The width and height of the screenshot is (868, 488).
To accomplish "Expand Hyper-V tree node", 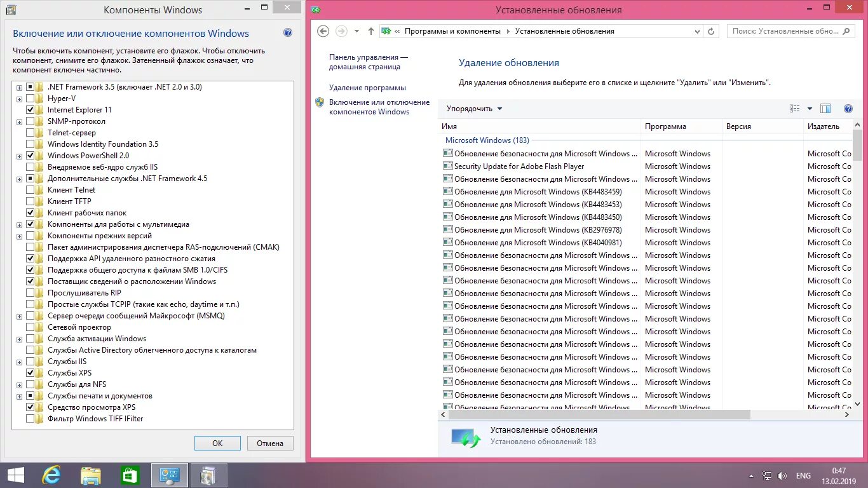I will (x=19, y=98).
